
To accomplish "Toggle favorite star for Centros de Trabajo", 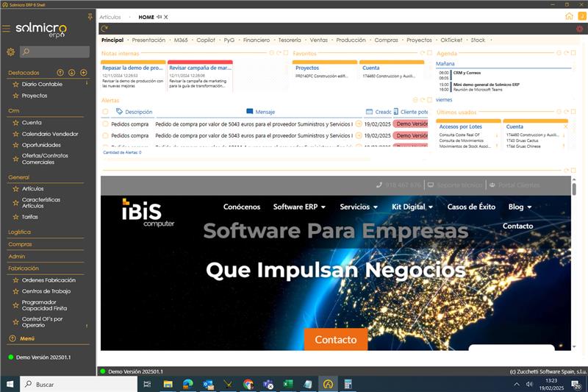I will click(15, 291).
